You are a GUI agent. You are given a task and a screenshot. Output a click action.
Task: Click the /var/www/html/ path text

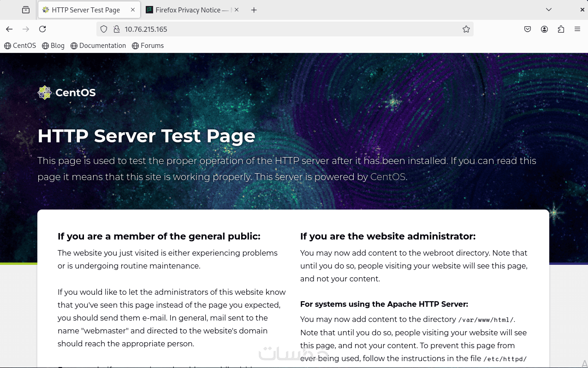pyautogui.click(x=486, y=320)
